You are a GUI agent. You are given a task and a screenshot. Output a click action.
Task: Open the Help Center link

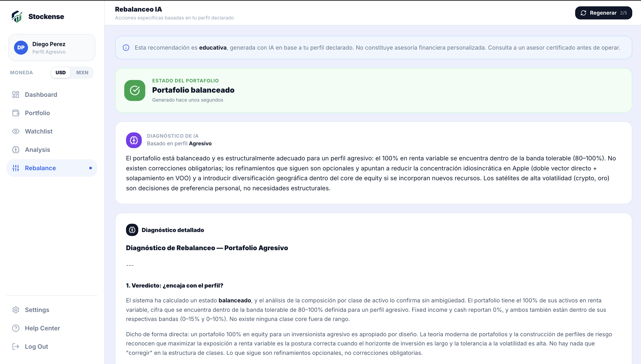[52, 328]
